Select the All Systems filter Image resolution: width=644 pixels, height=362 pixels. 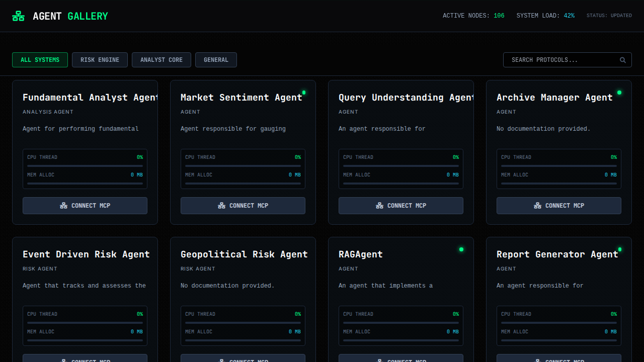coord(40,60)
